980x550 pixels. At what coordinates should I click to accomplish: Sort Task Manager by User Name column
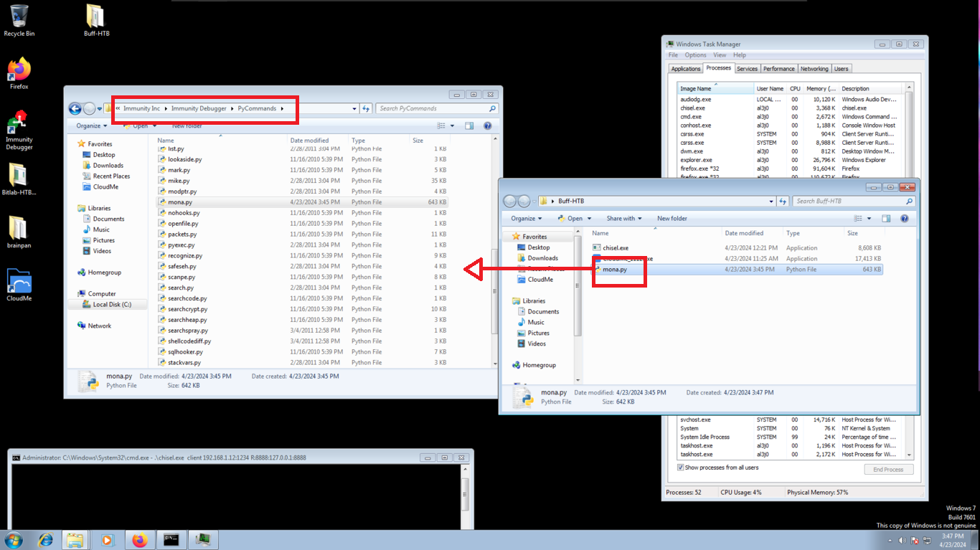point(771,89)
